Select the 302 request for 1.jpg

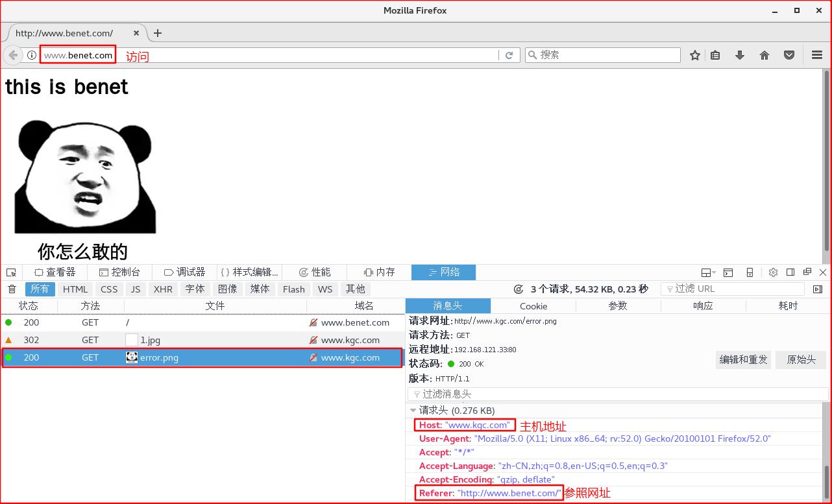tap(202, 340)
